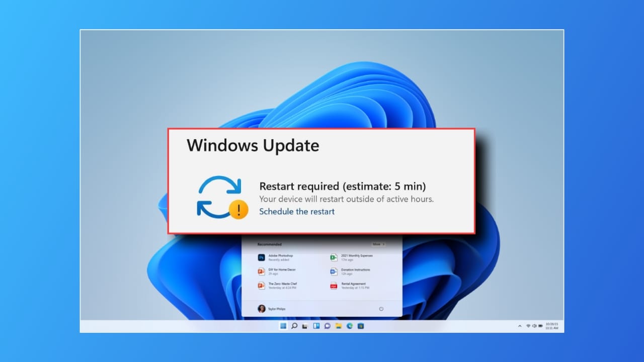The width and height of the screenshot is (644, 362).
Task: Click the battery icon in system tray
Action: [541, 326]
